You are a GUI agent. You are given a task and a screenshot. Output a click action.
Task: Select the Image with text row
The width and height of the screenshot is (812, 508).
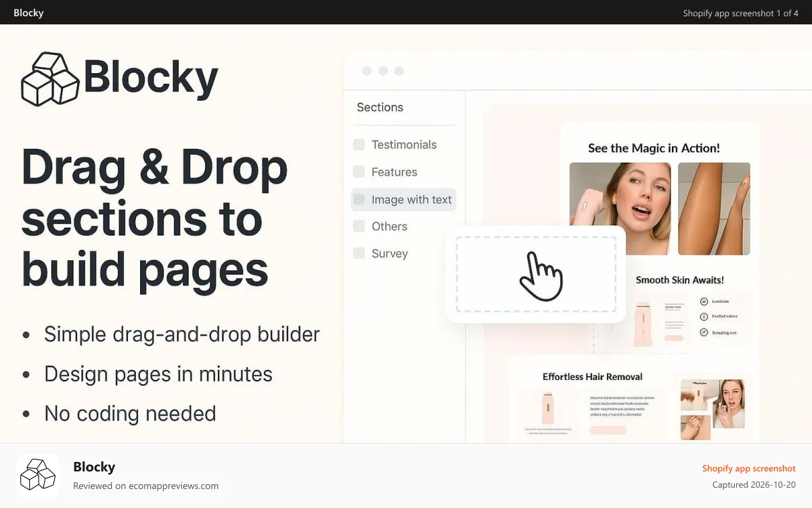[x=403, y=199]
